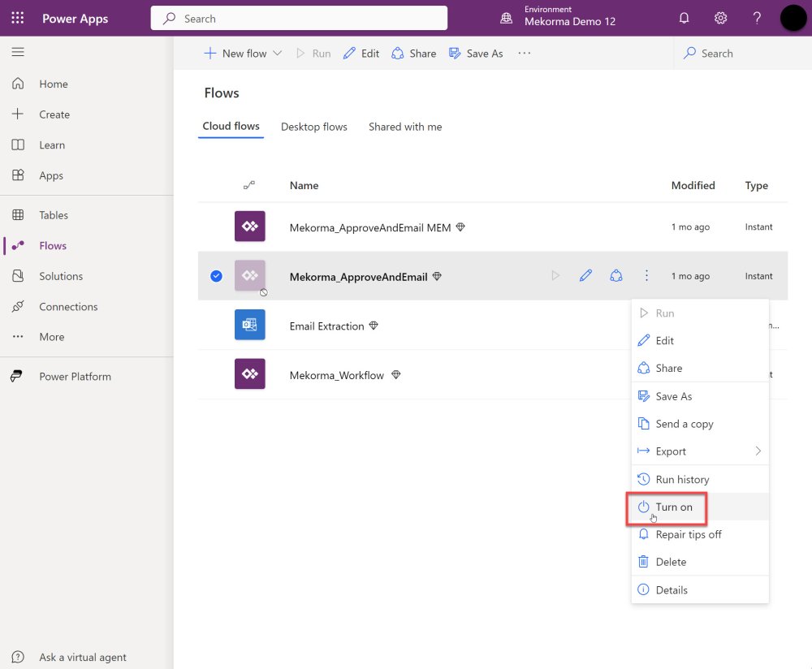
Task: Choose Send a copy from context menu
Action: point(700,424)
